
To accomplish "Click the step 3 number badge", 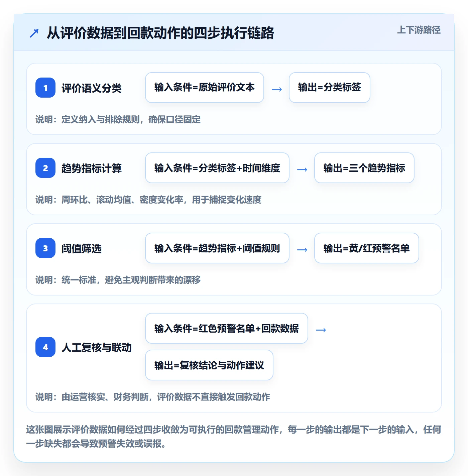I will (x=45, y=248).
